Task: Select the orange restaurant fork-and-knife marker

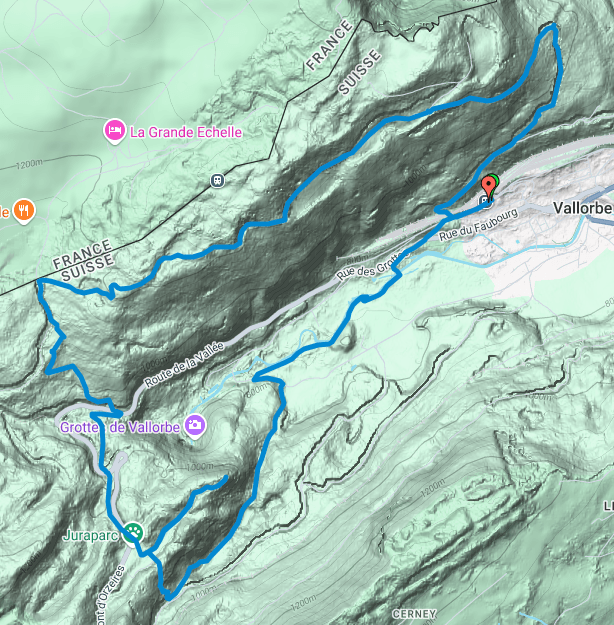Action: click(x=24, y=210)
